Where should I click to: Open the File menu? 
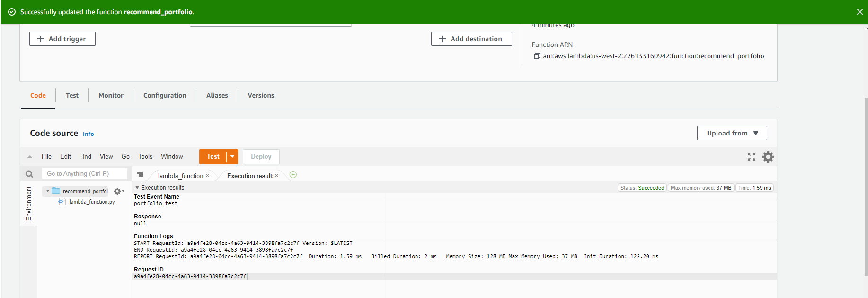tap(46, 156)
